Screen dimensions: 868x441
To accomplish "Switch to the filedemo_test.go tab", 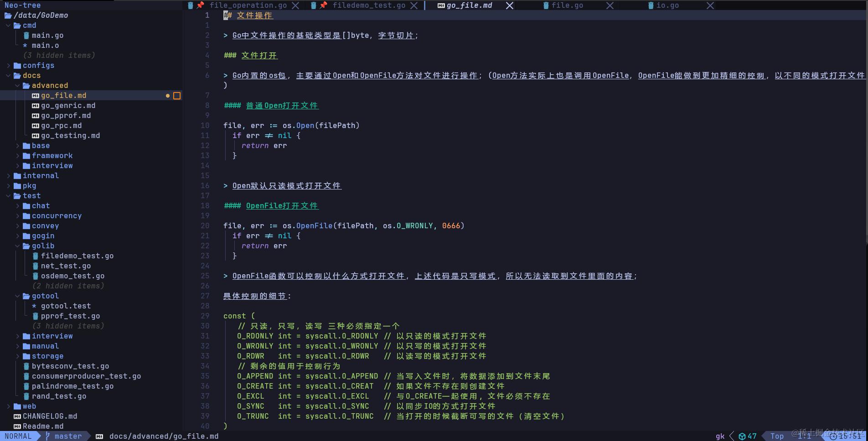I will [x=369, y=5].
